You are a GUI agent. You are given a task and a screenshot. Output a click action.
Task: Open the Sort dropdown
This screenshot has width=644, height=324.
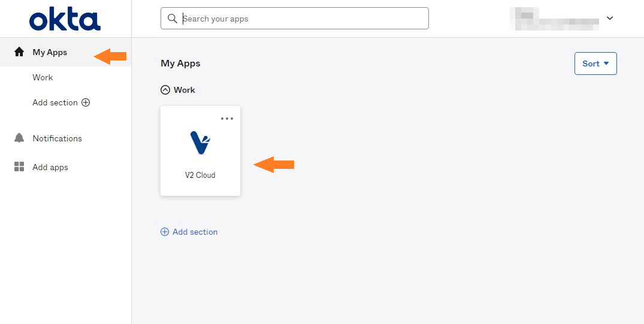[595, 63]
